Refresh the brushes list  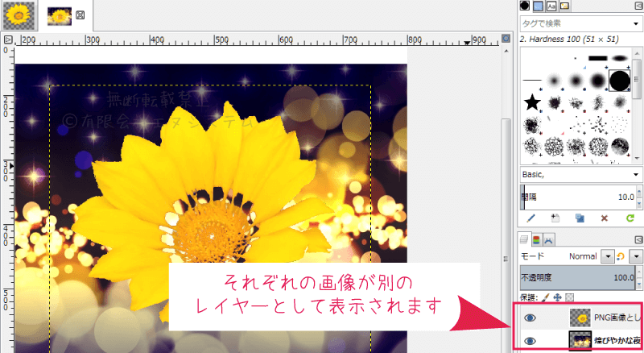click(630, 218)
